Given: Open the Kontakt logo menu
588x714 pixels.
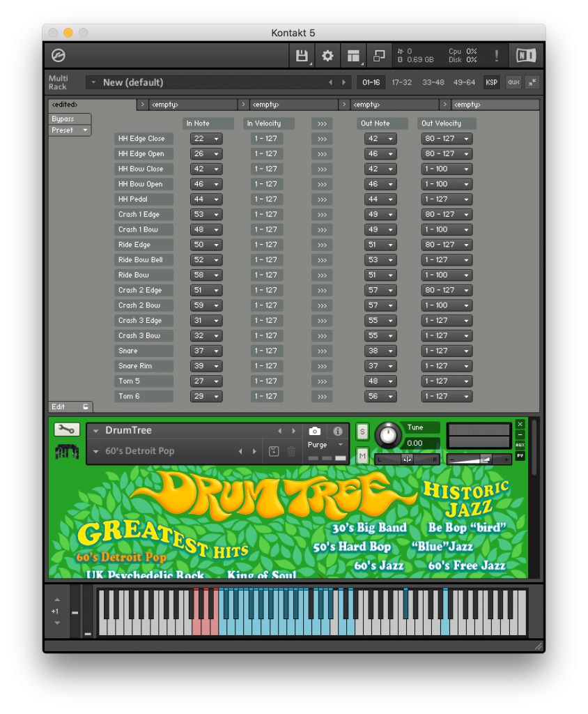Looking at the screenshot, I should (x=59, y=56).
